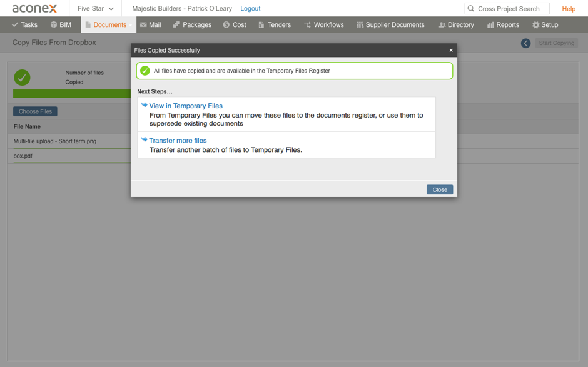Open the Supplier Documents menu
This screenshot has height=367, width=588.
pos(390,25)
